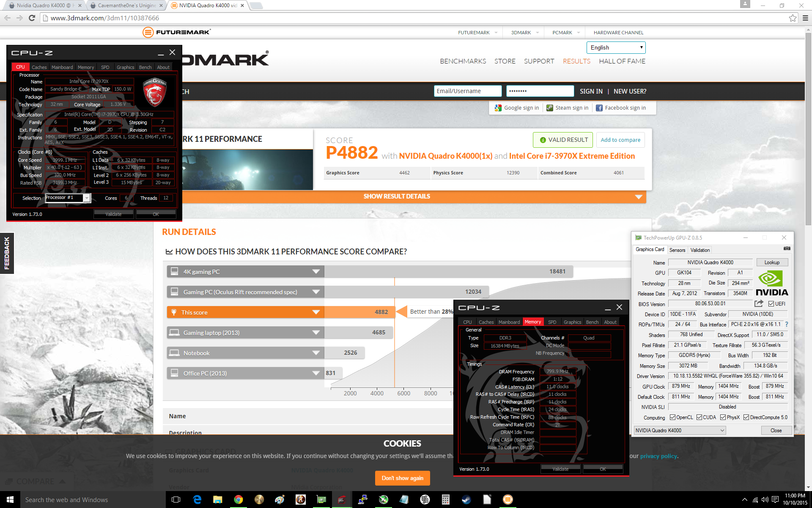The height and width of the screenshot is (508, 812).
Task: Click the Close button in GPU-Z
Action: (x=776, y=431)
